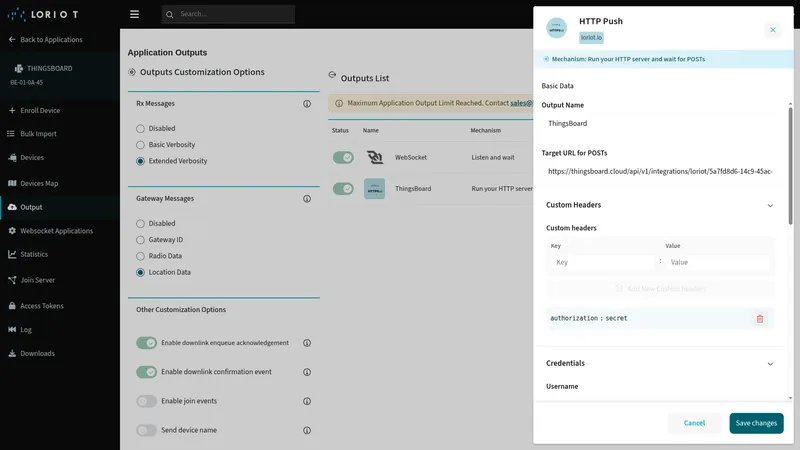Click the sales contact link in warning

pos(521,103)
